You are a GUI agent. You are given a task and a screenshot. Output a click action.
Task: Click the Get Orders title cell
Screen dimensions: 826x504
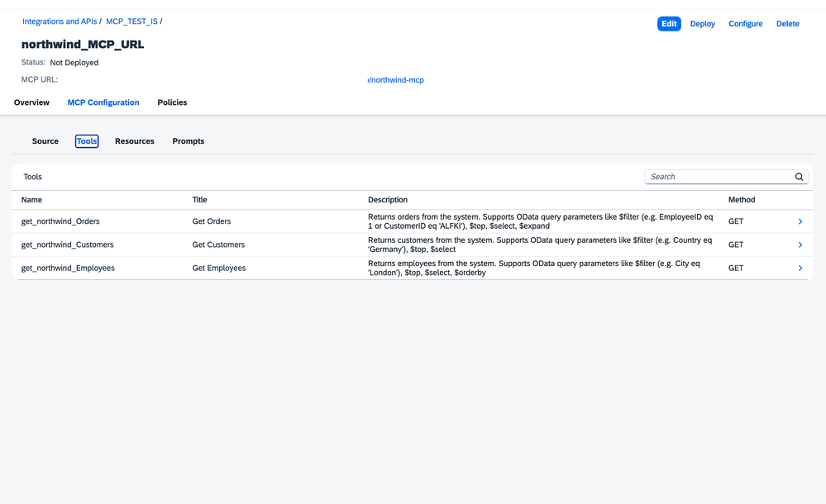click(x=211, y=221)
